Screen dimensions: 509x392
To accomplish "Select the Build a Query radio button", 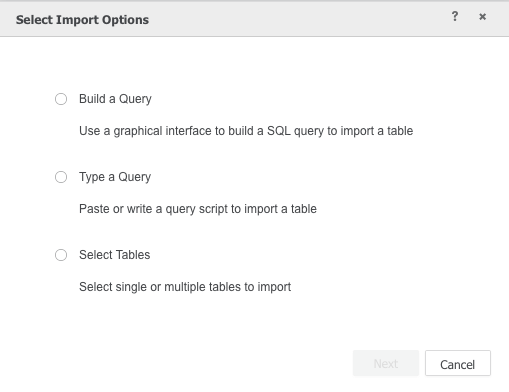I will pos(61,99).
